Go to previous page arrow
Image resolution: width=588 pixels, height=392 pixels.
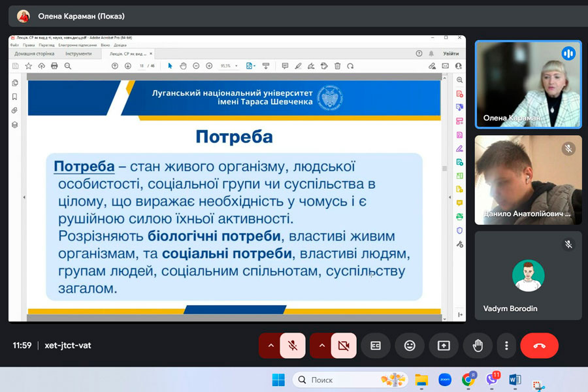click(115, 66)
